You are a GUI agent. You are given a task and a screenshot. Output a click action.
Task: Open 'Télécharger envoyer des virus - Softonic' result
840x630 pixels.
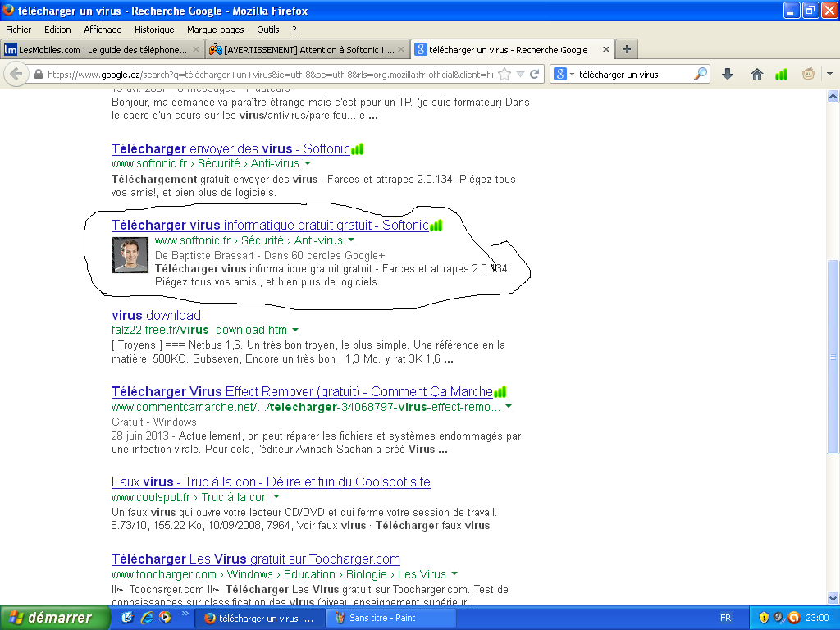pos(231,149)
